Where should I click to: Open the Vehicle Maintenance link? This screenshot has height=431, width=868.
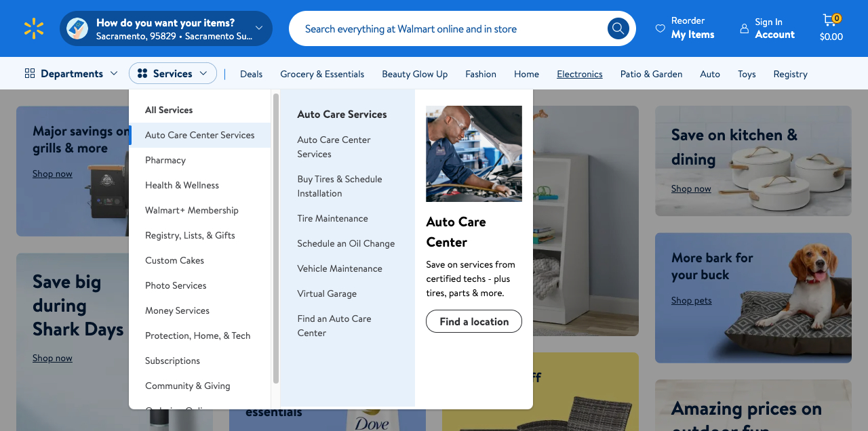point(340,268)
